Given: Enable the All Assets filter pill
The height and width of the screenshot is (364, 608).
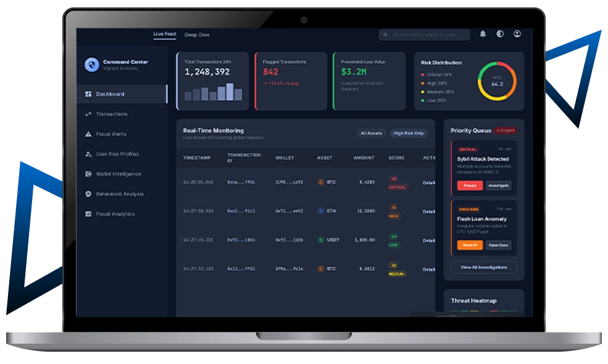Looking at the screenshot, I should [x=371, y=133].
